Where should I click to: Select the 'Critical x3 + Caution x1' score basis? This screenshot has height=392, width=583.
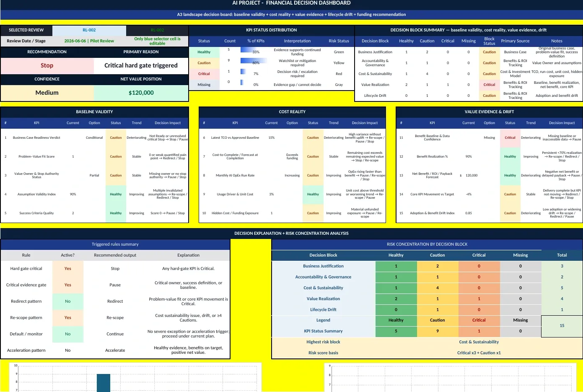point(479,353)
